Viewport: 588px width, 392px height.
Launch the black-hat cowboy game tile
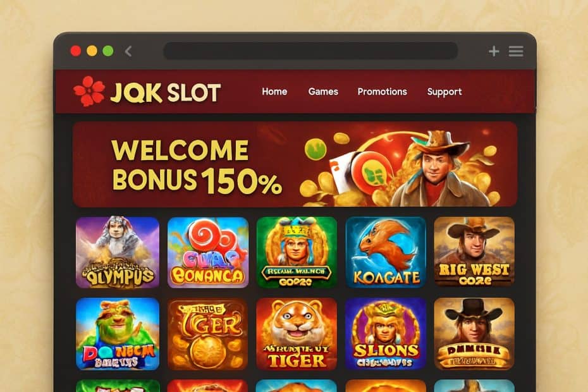tap(474, 334)
